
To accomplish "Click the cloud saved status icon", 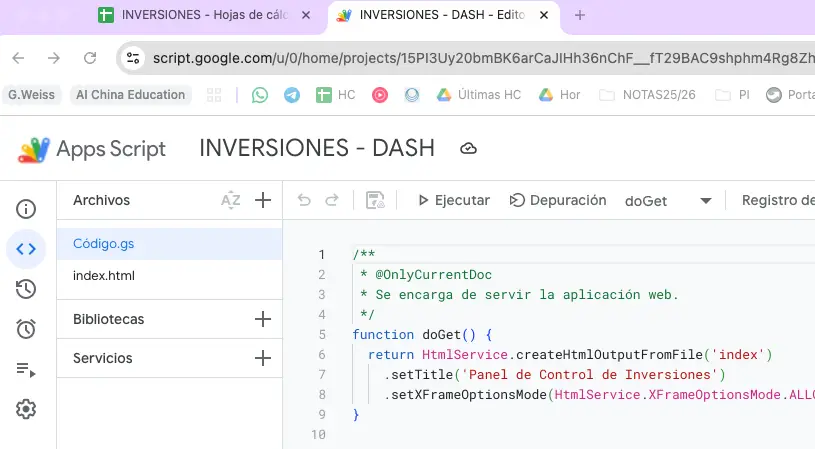I will pos(468,149).
